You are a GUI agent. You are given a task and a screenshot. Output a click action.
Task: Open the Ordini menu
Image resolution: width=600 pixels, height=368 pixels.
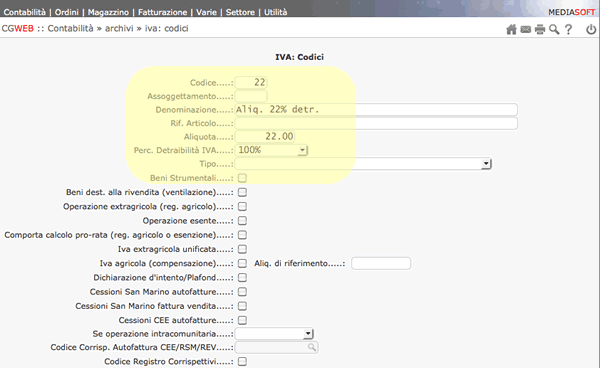point(67,12)
